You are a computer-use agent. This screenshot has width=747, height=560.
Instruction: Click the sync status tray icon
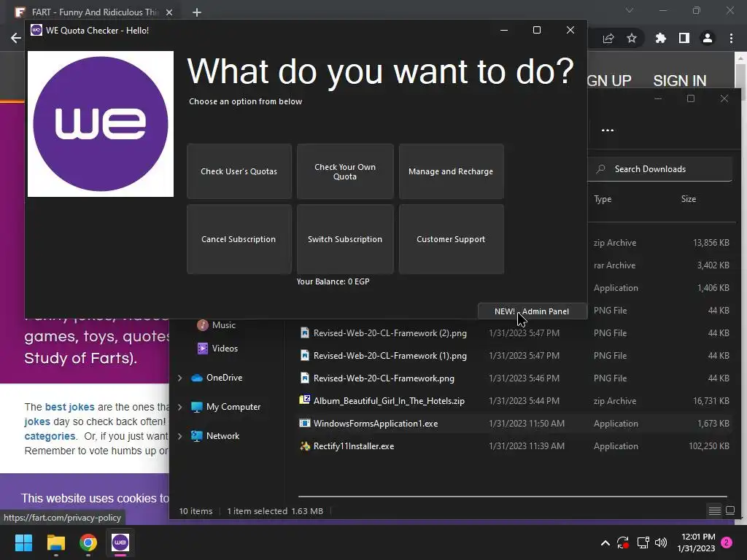pyautogui.click(x=623, y=542)
